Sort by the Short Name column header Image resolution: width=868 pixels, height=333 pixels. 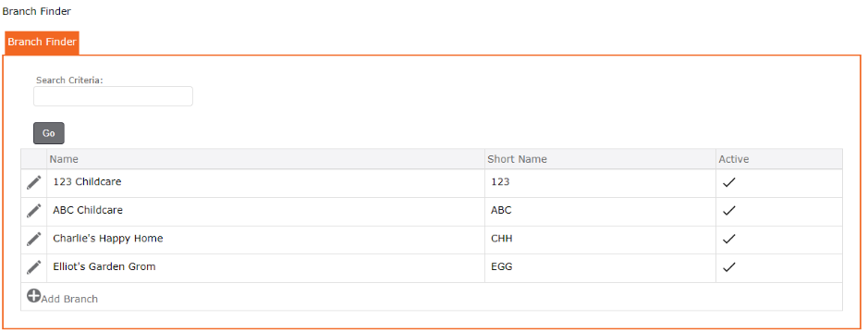pos(517,159)
